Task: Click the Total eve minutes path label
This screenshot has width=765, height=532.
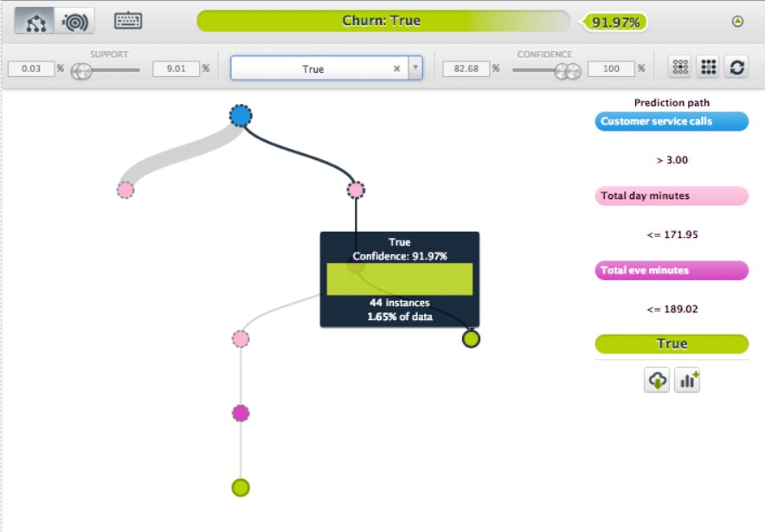Action: (x=672, y=271)
